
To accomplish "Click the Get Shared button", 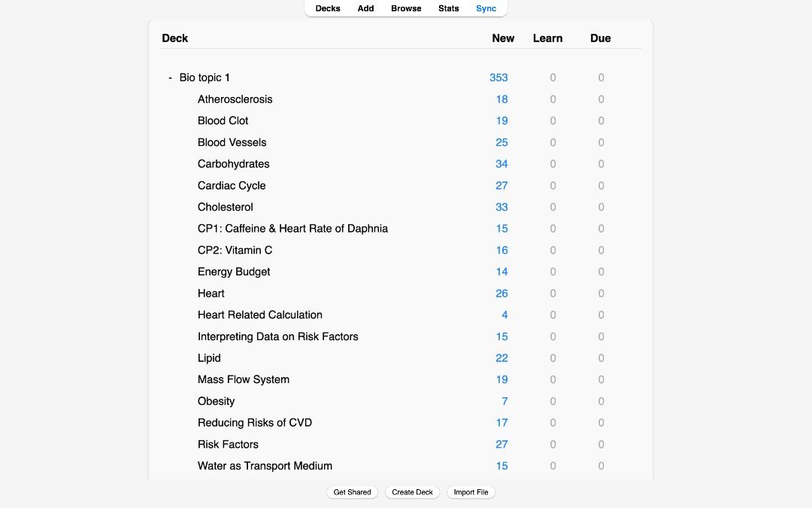I will click(x=353, y=492).
